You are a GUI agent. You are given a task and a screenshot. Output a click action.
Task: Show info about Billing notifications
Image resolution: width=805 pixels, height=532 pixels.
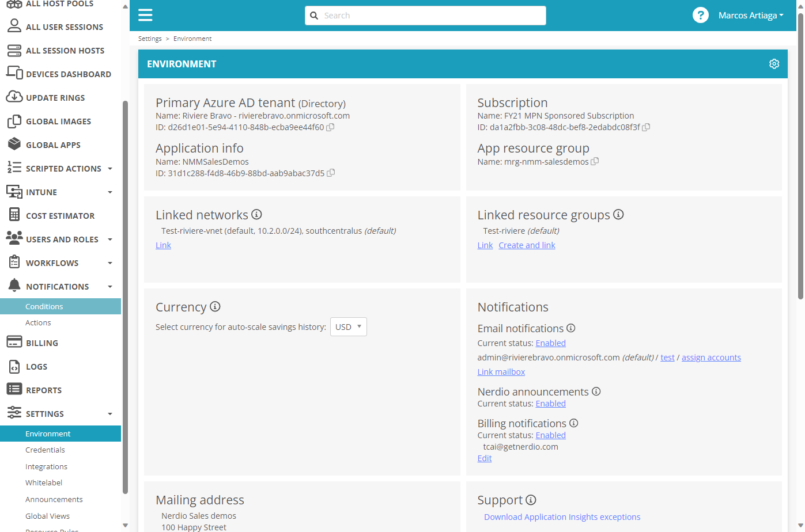(573, 423)
